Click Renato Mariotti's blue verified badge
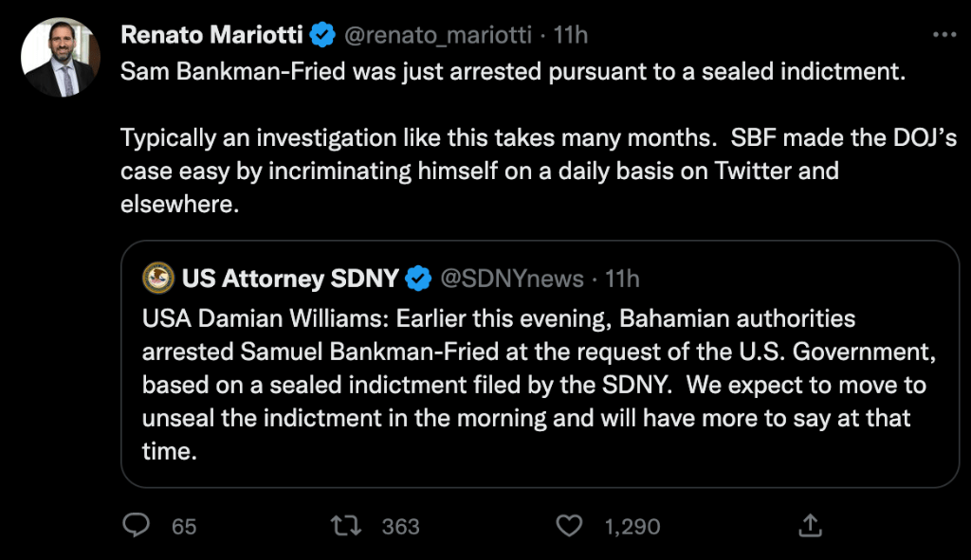 click(322, 35)
